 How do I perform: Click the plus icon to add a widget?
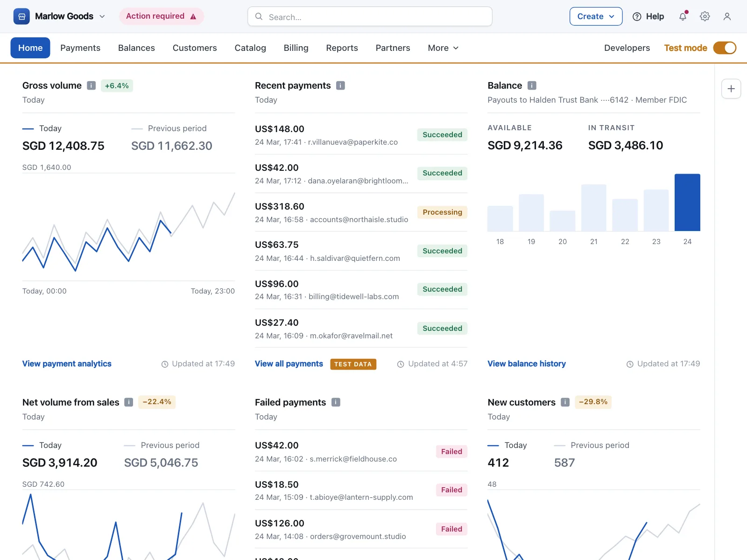tap(731, 89)
